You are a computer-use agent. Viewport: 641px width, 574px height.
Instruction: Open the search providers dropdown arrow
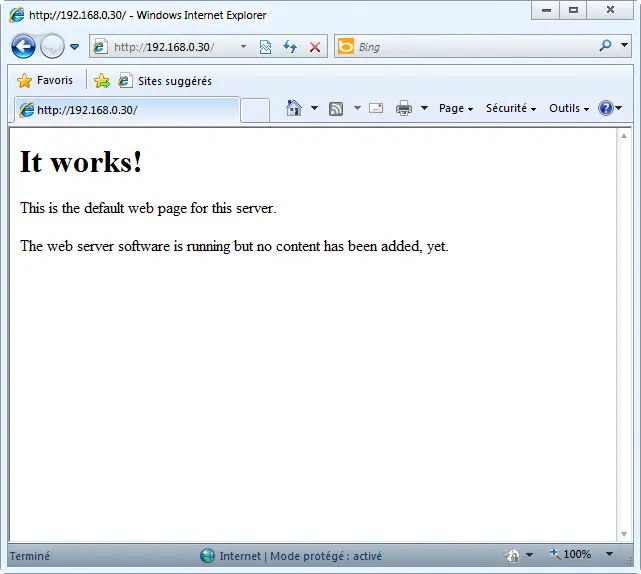624,45
